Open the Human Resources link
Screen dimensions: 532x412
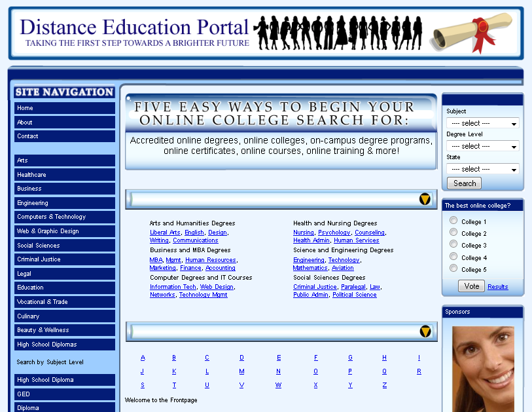tap(210, 260)
